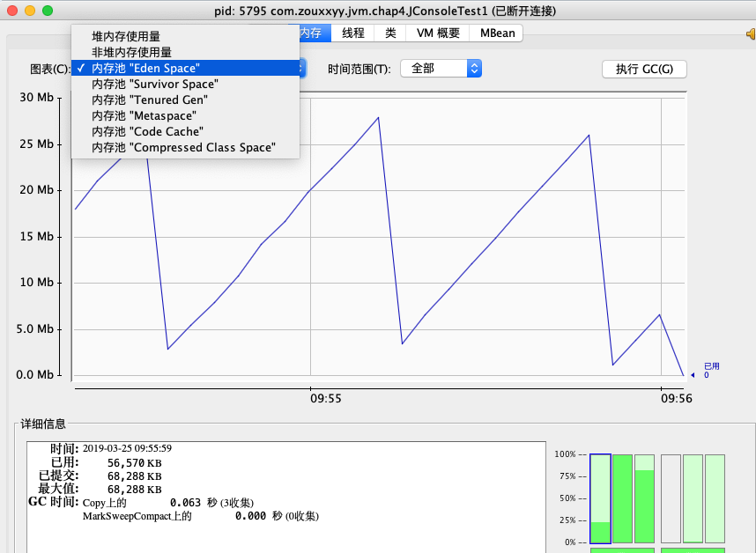Screen dimensions: 756x553
Task: Switch to the 线程 tab
Action: 352,33
